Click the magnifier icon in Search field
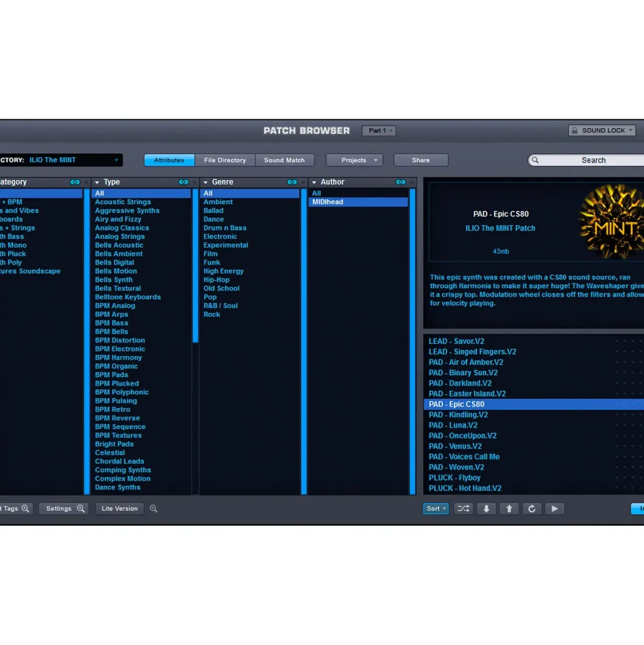 [535, 160]
